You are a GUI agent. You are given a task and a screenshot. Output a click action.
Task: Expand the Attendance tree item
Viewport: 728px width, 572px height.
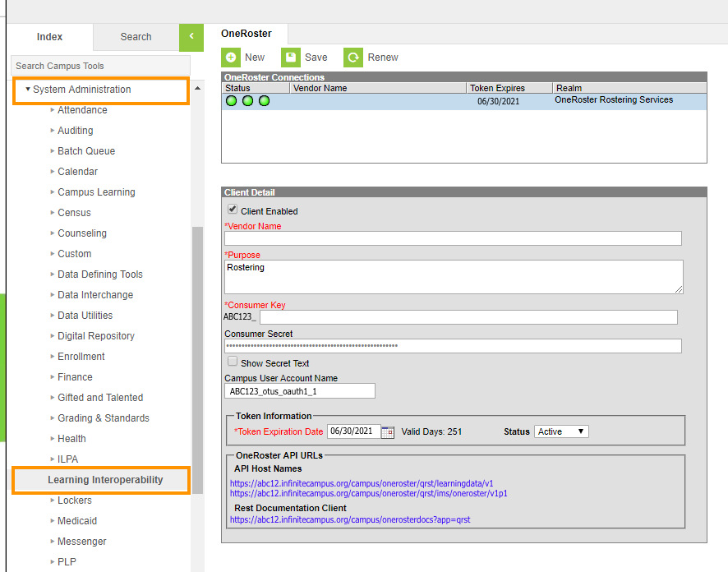53,110
